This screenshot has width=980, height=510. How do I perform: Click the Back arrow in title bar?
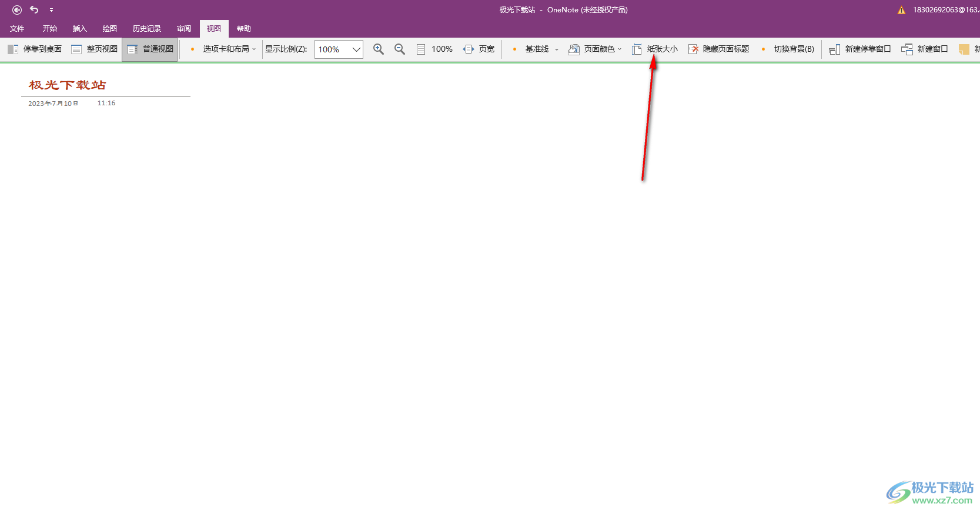tap(17, 10)
